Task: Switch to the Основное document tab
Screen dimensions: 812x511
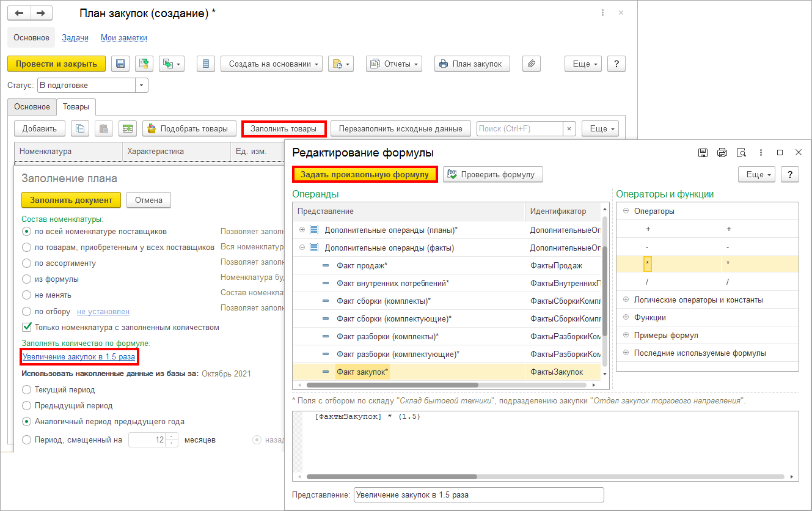Action: [32, 106]
